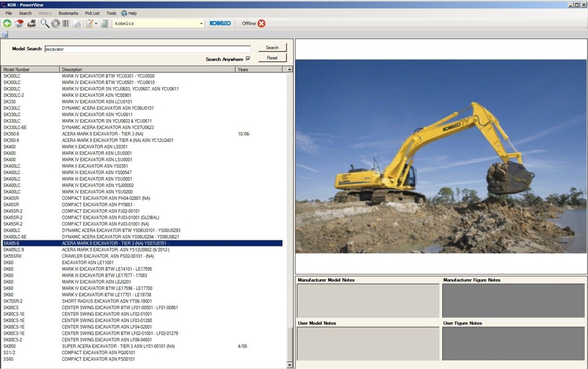
Task: Select the SK40SR Compact Excavator row
Action: [142, 198]
